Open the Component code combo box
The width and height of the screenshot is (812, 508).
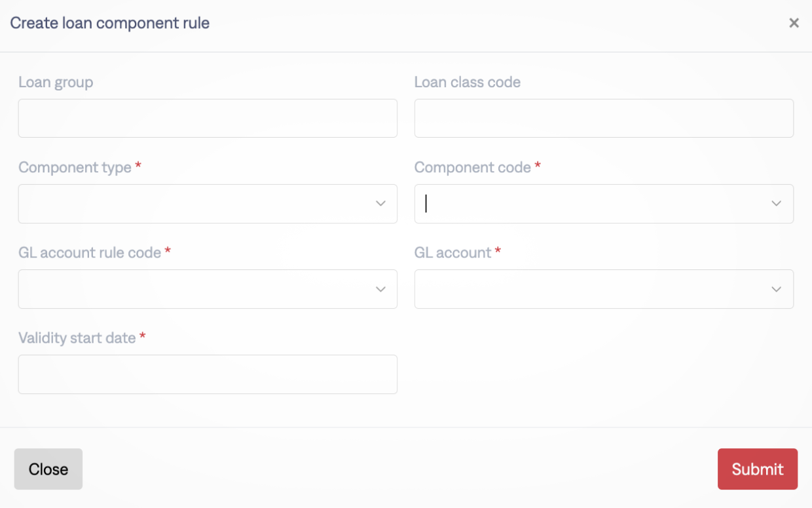click(593, 204)
